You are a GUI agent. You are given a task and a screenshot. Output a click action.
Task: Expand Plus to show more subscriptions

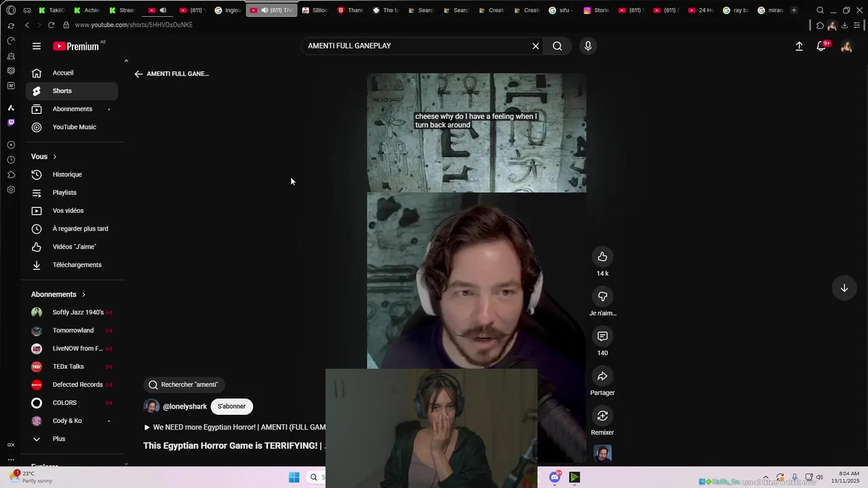(x=72, y=439)
